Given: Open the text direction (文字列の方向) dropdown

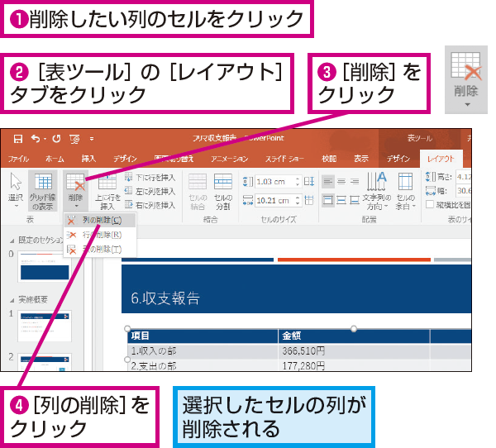Looking at the screenshot, I should [x=376, y=191].
